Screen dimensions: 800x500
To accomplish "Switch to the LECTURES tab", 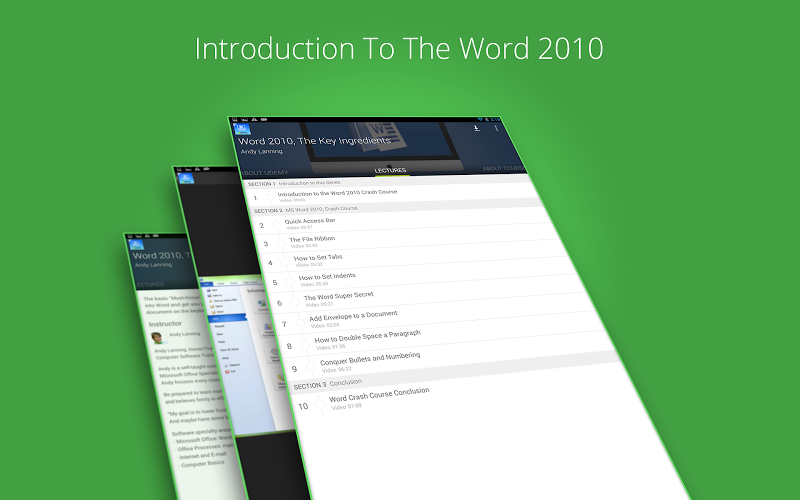I will point(391,170).
